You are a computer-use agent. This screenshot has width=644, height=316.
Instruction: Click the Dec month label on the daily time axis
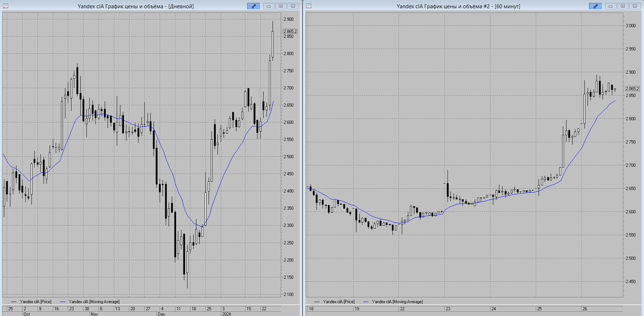click(x=162, y=313)
